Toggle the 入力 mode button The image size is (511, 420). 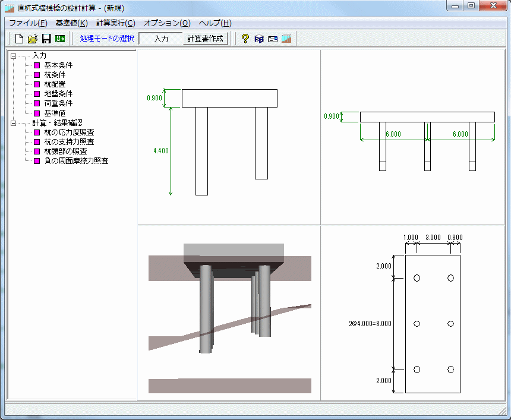click(x=160, y=39)
